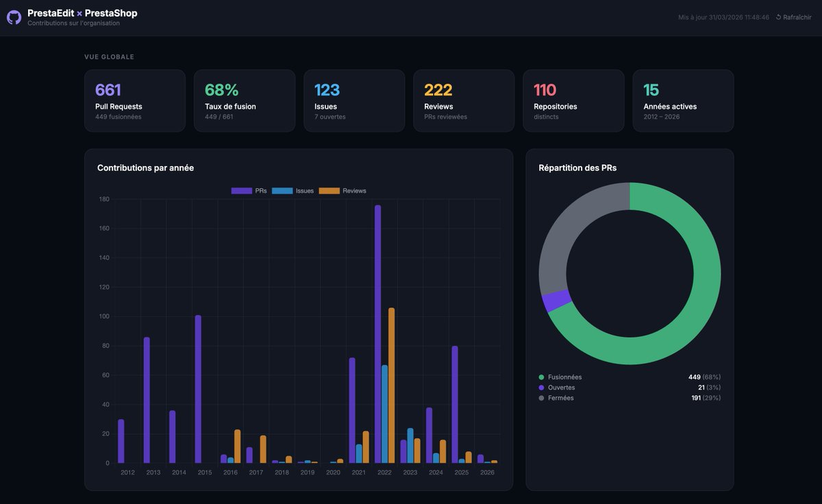Click the 2026 x-axis year label
Screen dimensions: 822x504
487,473
